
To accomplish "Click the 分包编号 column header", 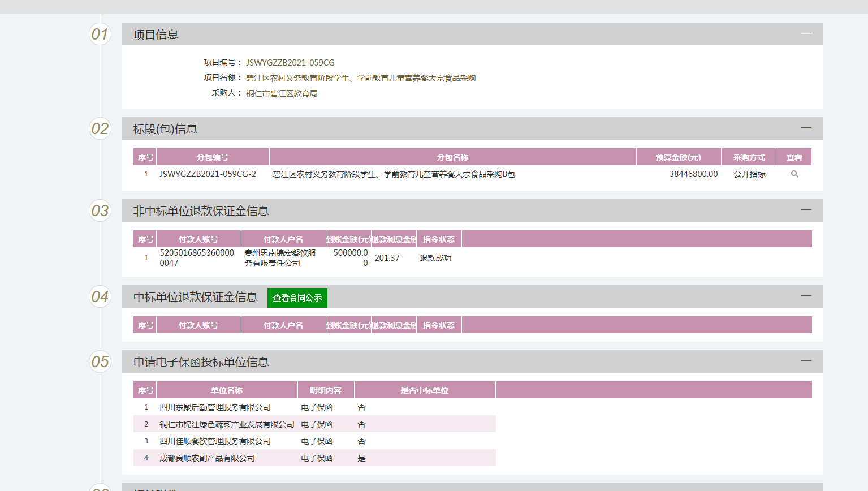I will (x=213, y=157).
